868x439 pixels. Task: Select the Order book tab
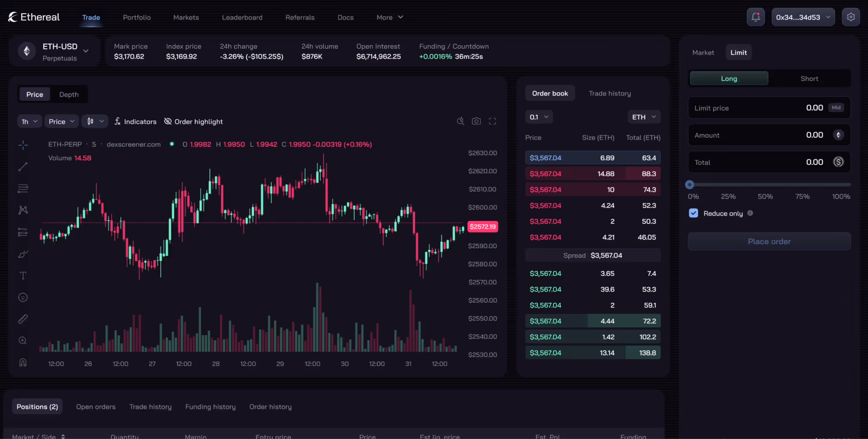point(550,93)
